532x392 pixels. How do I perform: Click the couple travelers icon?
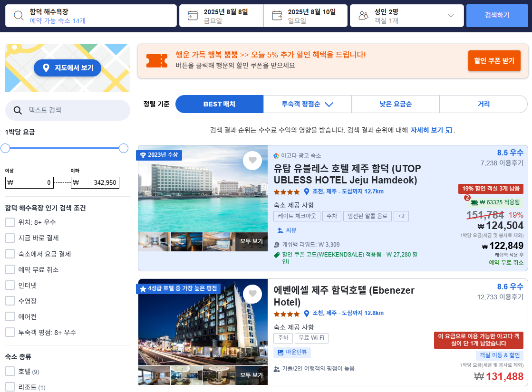[x=277, y=369]
